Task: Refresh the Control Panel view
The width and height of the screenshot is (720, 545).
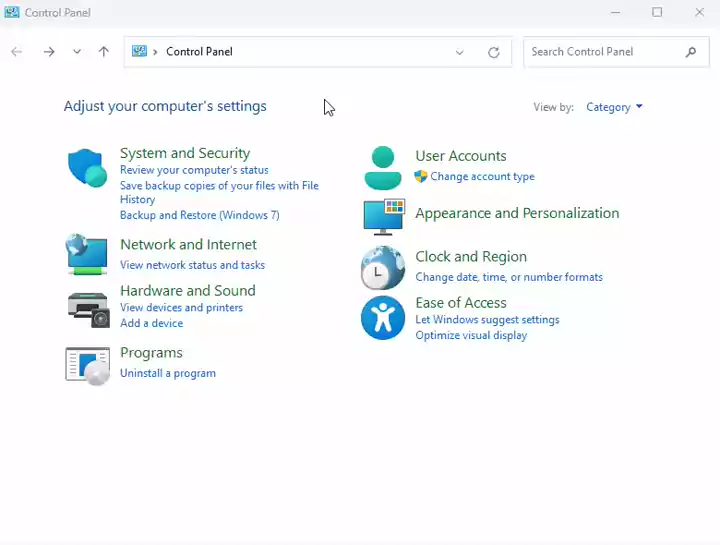Action: tap(493, 52)
